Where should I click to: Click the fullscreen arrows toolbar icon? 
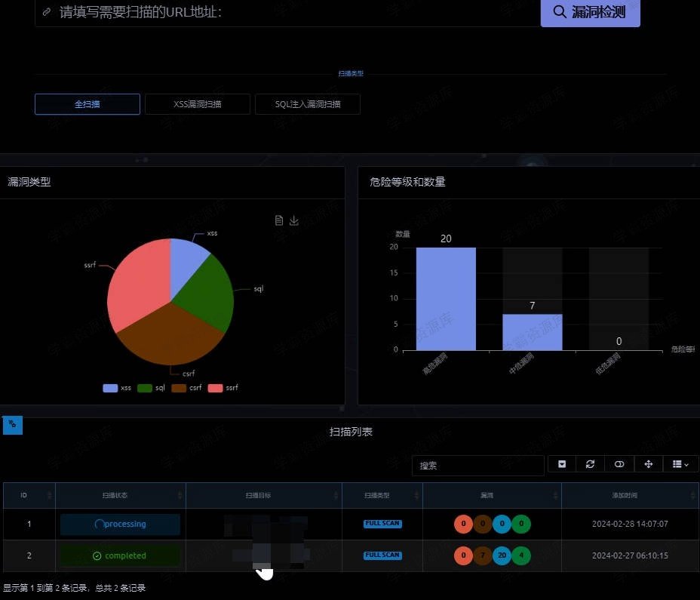tap(649, 465)
